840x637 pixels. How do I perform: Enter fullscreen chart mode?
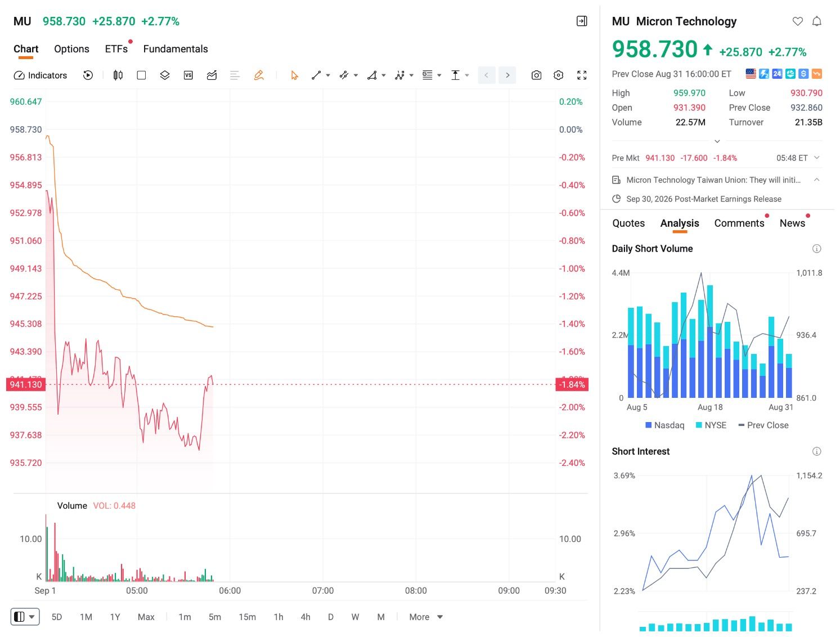[582, 75]
